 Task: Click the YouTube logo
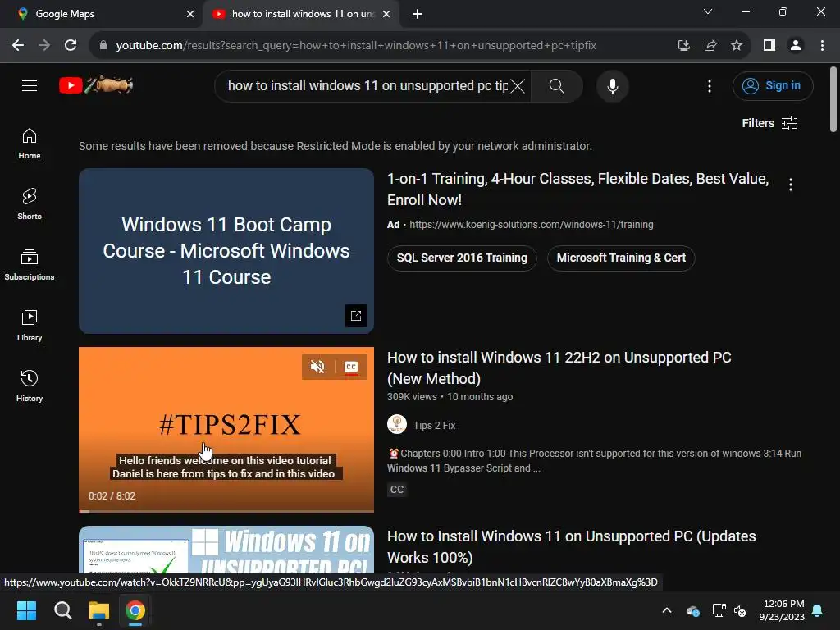(x=96, y=85)
